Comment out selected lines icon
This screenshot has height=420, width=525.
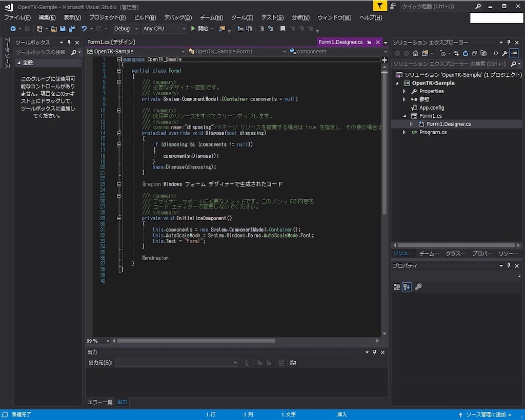[262, 29]
